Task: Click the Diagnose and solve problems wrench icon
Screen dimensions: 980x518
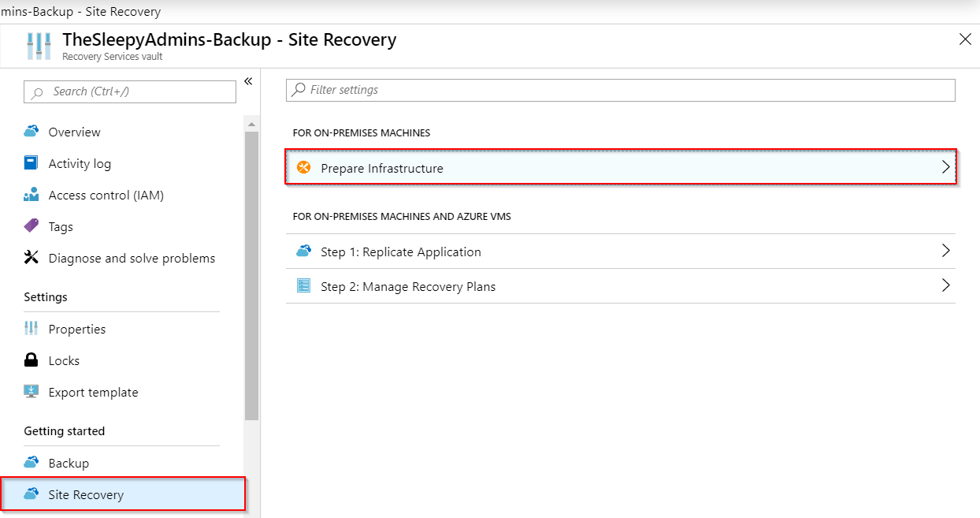Action: pos(32,258)
